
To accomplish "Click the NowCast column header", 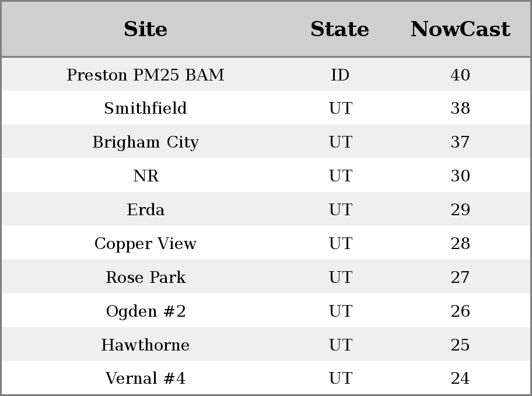I will coord(460,29).
